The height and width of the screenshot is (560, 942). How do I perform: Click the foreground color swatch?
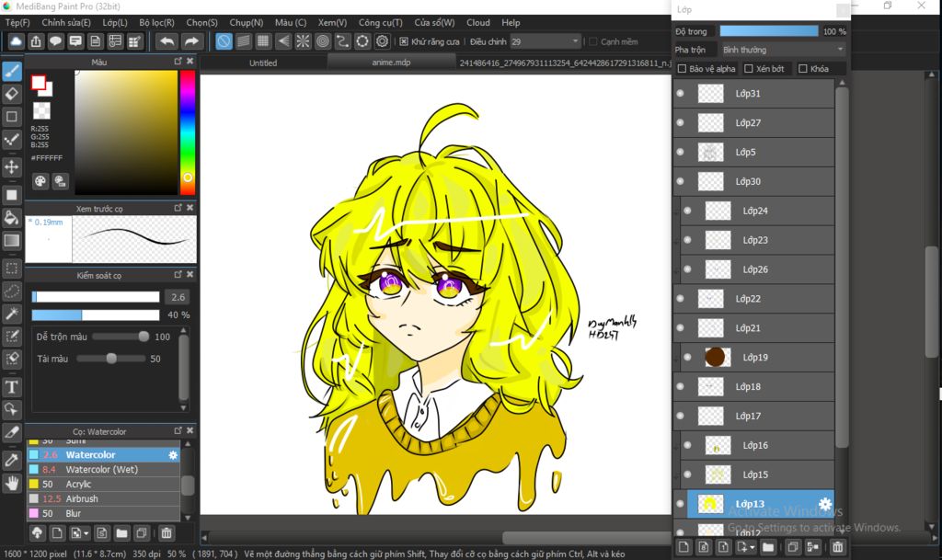pos(39,83)
